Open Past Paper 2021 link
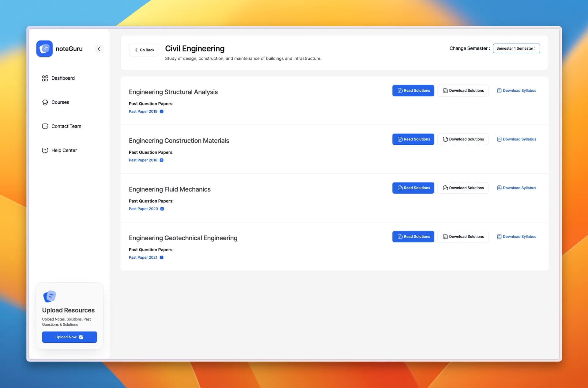This screenshot has width=588, height=388. (143, 257)
